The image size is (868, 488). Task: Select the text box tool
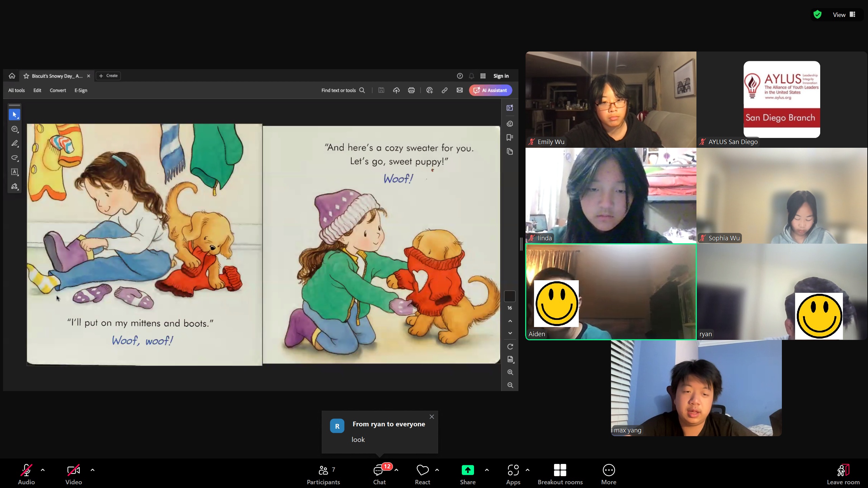click(x=15, y=172)
